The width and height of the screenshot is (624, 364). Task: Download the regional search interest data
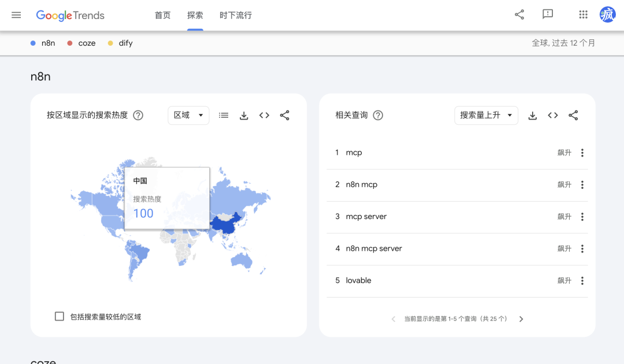[x=244, y=116]
